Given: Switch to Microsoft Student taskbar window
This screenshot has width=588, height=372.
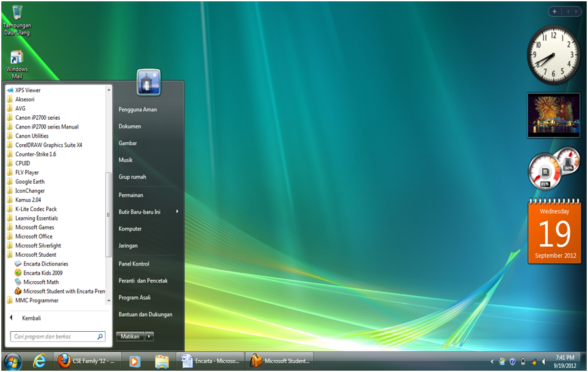Looking at the screenshot, I should (x=280, y=361).
